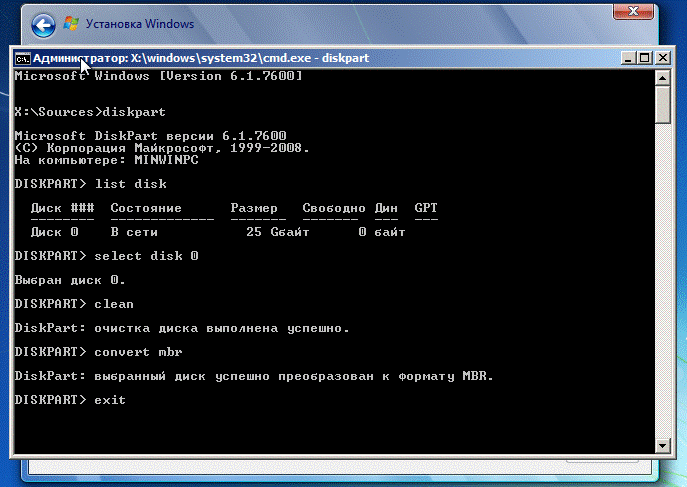
Task: Click the 'DISKPART> exit' command line
Action: click(70, 400)
